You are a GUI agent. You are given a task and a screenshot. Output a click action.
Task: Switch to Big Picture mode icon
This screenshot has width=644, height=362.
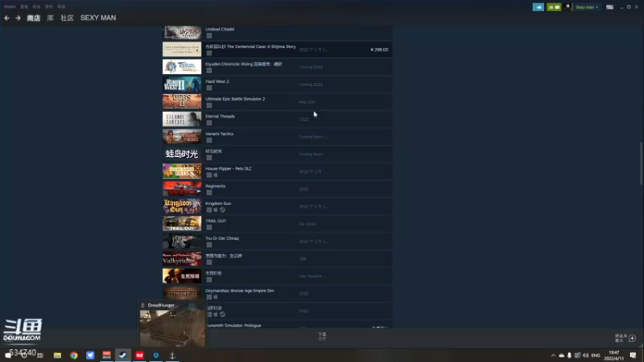click(609, 7)
